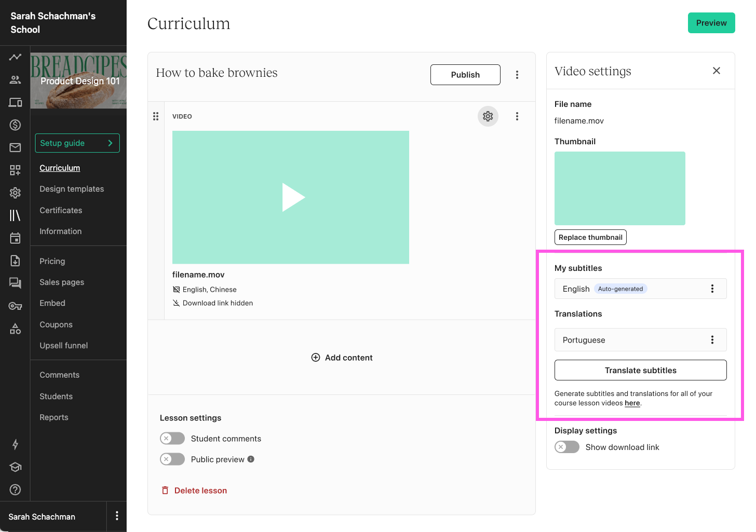Open Embed menu item

(x=52, y=303)
